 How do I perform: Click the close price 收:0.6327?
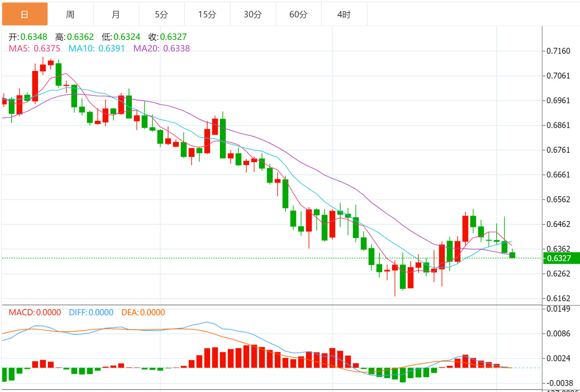pos(168,37)
